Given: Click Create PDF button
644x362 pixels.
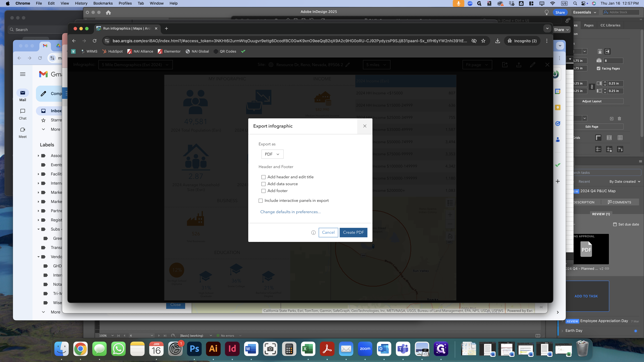Looking at the screenshot, I should (x=353, y=232).
